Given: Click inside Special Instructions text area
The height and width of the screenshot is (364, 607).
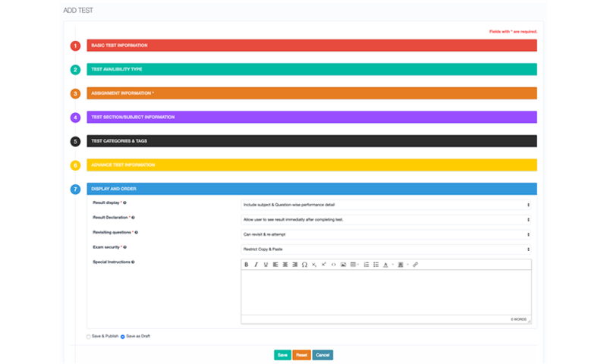Looking at the screenshot, I should [386, 293].
